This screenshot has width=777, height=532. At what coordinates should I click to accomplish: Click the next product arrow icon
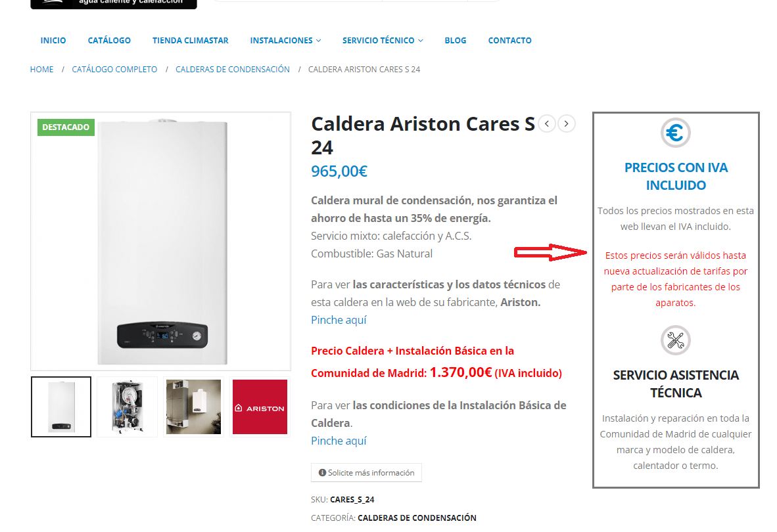567,123
